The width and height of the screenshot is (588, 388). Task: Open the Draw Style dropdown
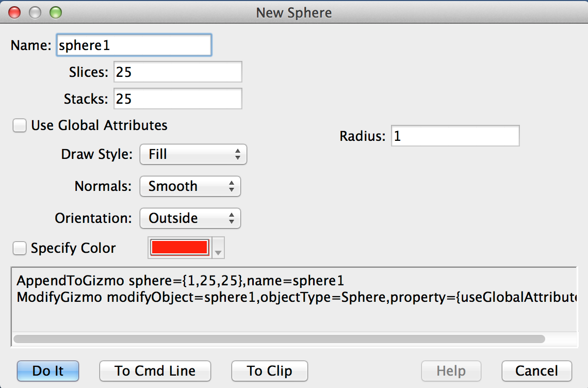click(193, 154)
